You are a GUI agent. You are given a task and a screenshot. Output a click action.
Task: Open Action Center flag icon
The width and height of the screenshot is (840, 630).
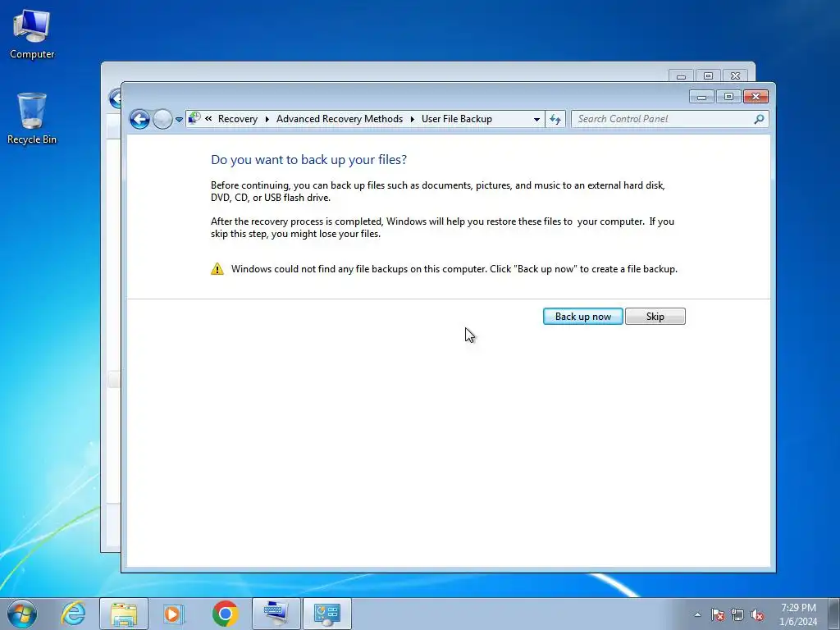pos(718,614)
